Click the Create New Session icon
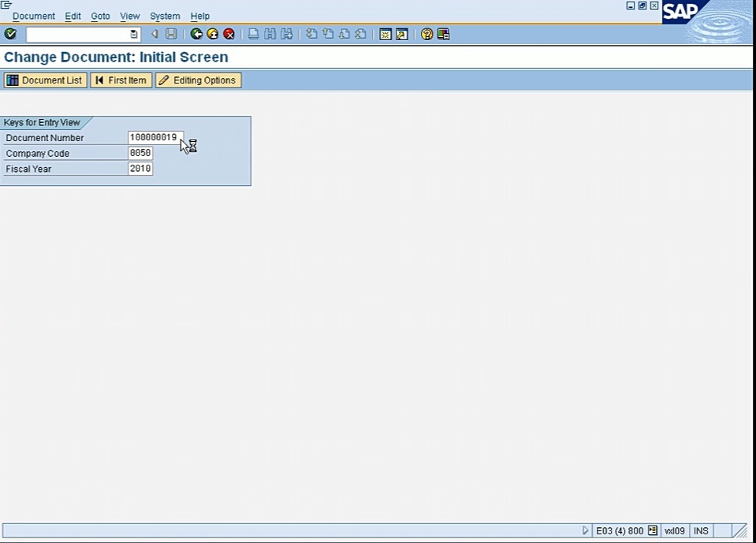 tap(385, 34)
